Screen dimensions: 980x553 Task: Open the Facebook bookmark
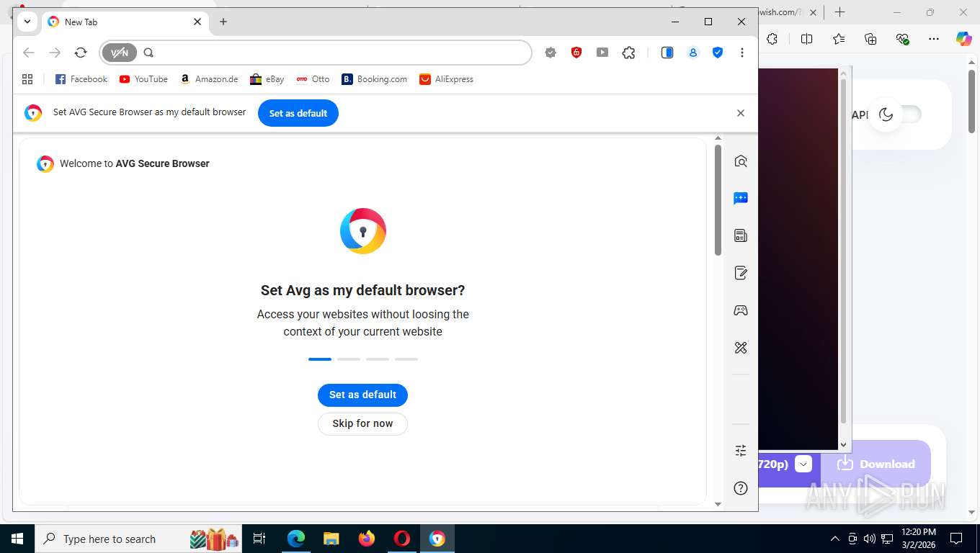81,79
